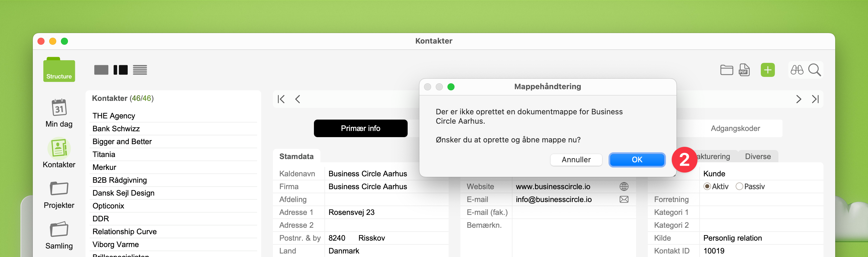Switch to split list-detail view
Screen dimensions: 868x257
[x=121, y=70]
